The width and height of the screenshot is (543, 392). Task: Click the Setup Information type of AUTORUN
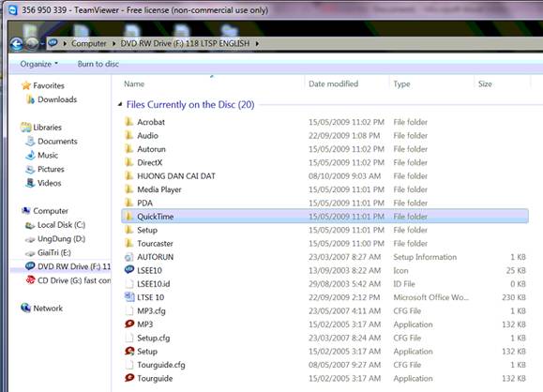click(425, 257)
